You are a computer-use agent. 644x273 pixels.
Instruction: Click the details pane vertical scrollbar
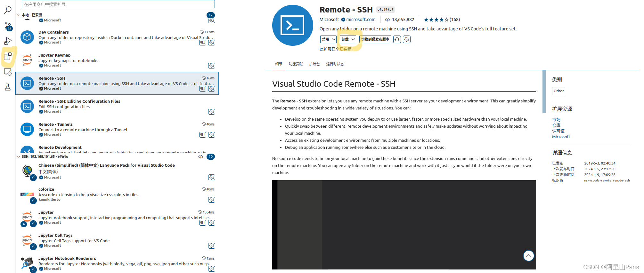point(544,92)
